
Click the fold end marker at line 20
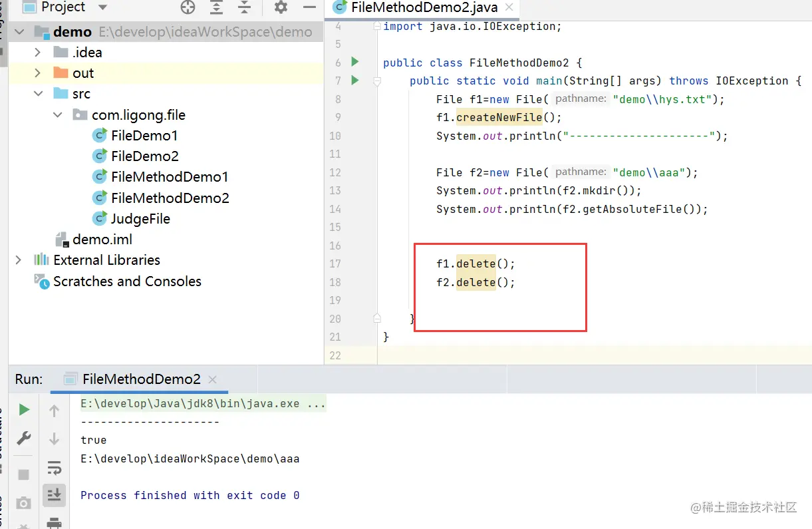[x=377, y=318]
